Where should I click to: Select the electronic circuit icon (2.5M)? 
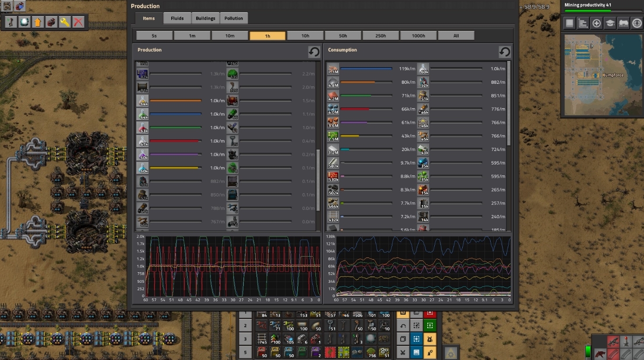tap(333, 137)
